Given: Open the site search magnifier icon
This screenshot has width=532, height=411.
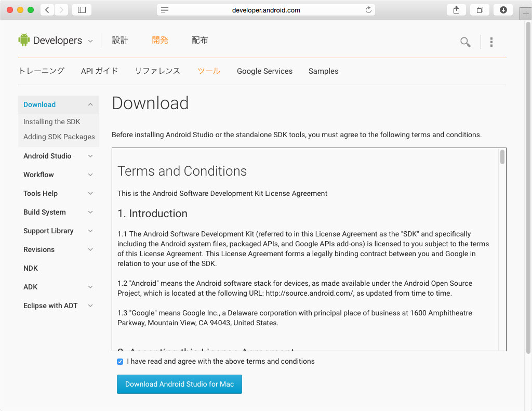Looking at the screenshot, I should [465, 42].
